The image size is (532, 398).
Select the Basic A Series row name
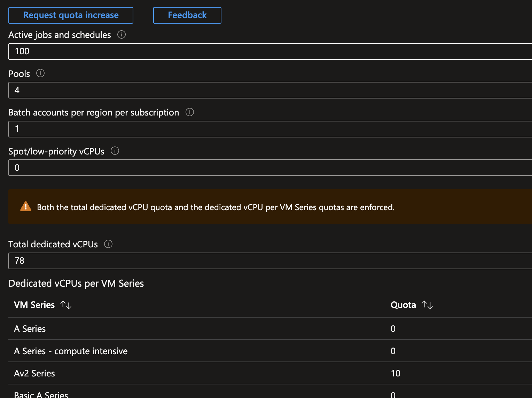click(x=41, y=395)
